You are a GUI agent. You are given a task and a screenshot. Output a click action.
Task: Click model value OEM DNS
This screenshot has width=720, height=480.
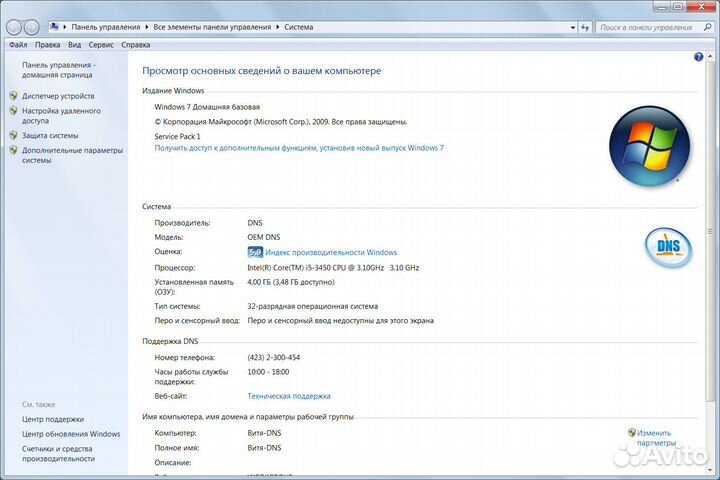click(264, 237)
